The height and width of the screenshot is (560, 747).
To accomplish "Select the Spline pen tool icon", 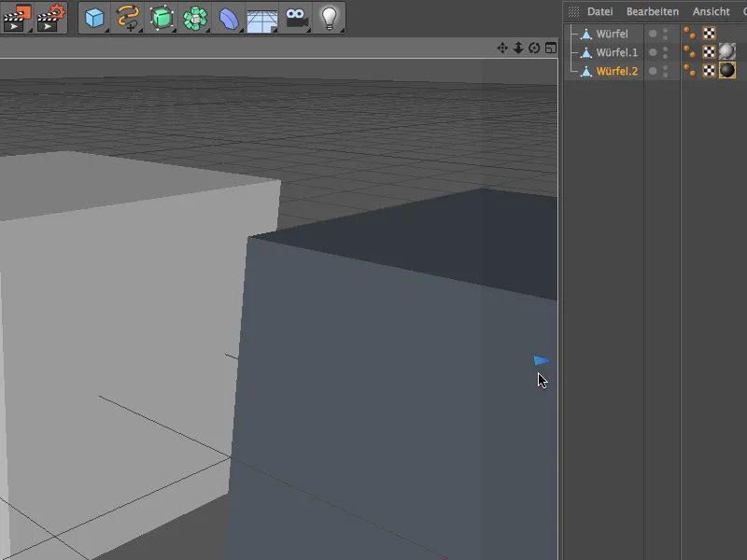I will tap(128, 18).
